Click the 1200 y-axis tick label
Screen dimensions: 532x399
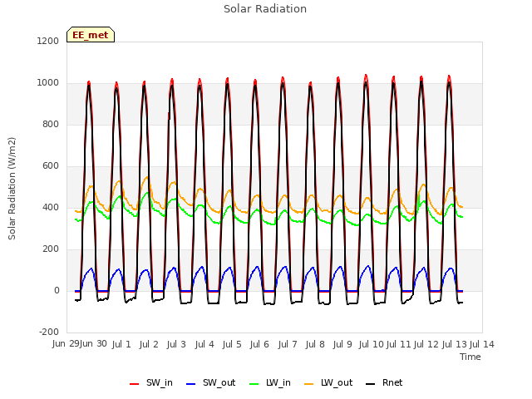(48, 41)
